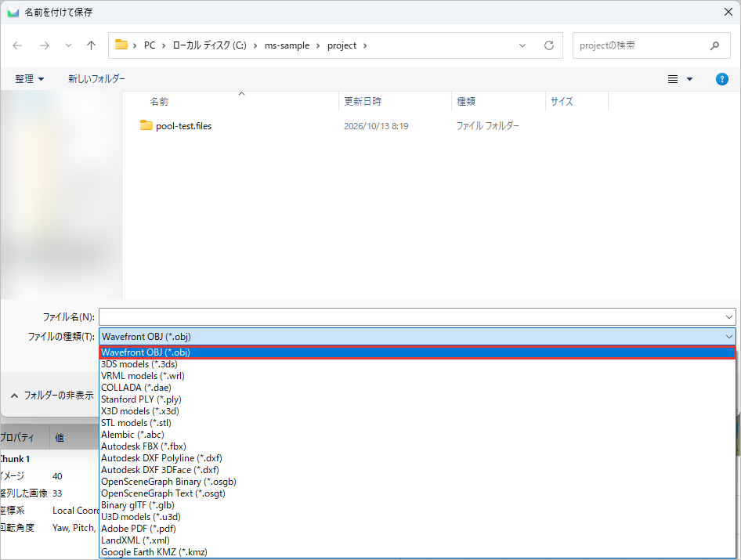This screenshot has height=560, width=741.
Task: Go back using the back arrow
Action: 17,45
